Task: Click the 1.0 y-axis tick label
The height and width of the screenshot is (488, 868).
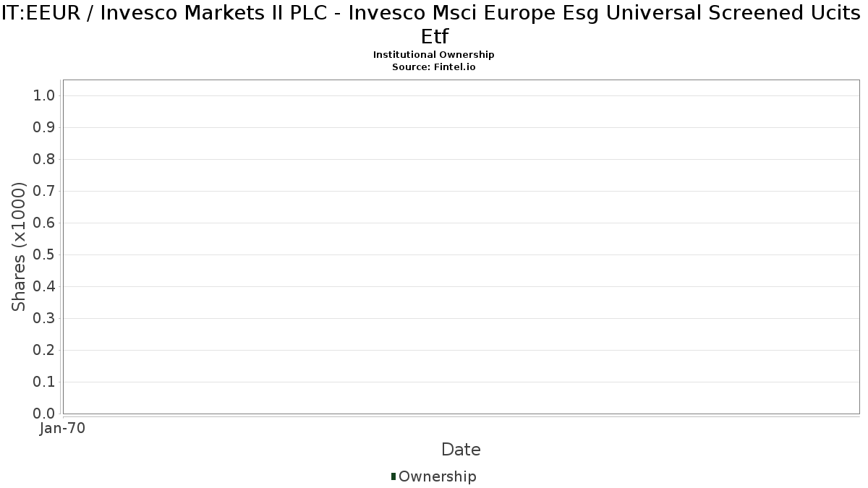Action: point(45,96)
